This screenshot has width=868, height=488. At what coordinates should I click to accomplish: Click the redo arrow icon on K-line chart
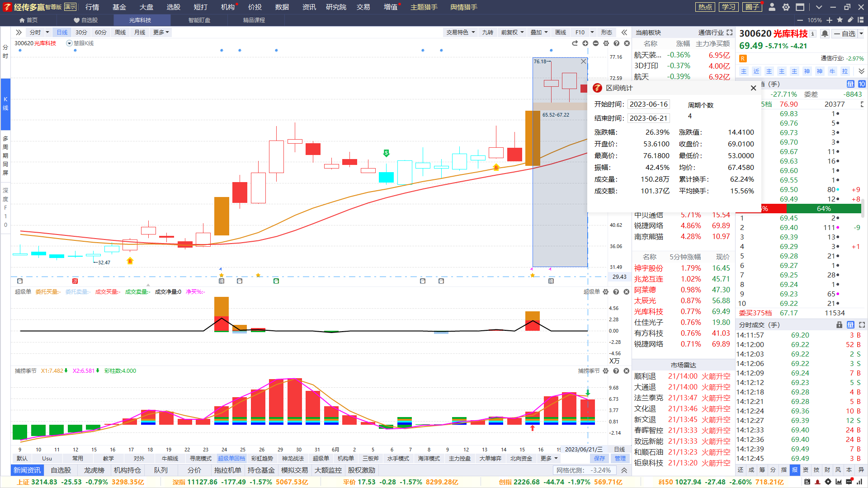pos(575,43)
